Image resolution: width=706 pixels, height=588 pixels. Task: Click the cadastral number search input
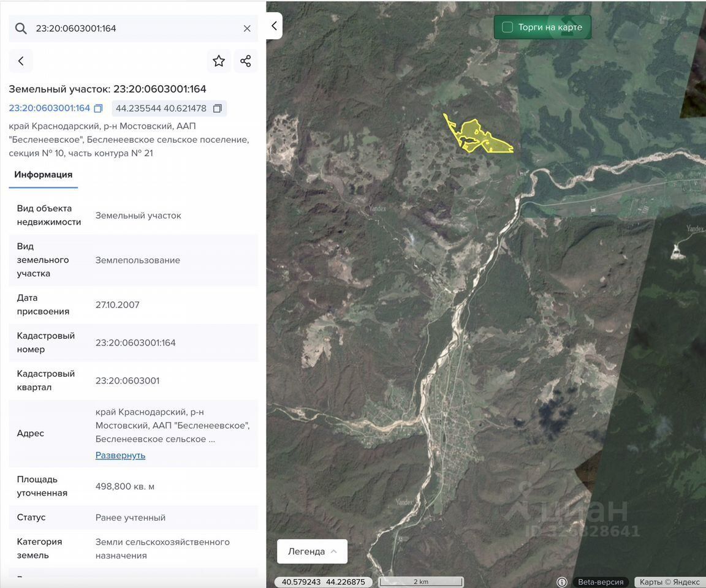tap(133, 28)
